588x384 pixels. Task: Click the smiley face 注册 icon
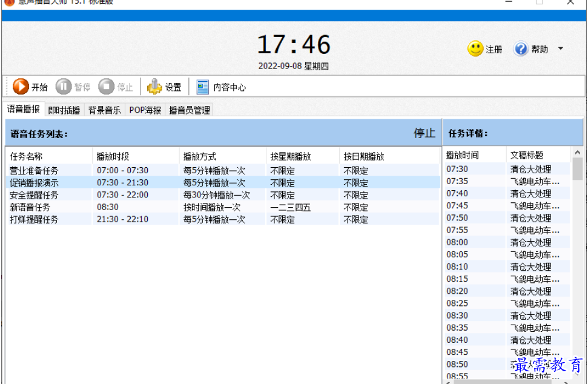[475, 48]
